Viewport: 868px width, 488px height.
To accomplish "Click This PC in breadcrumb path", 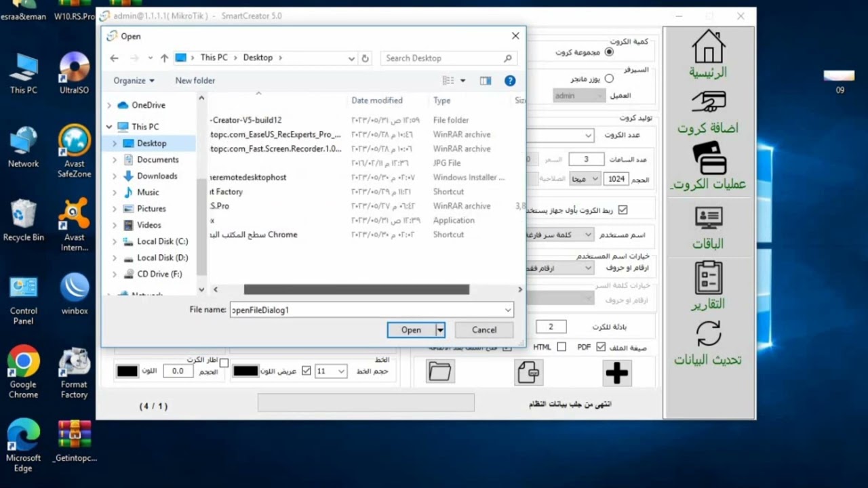I will (x=214, y=58).
